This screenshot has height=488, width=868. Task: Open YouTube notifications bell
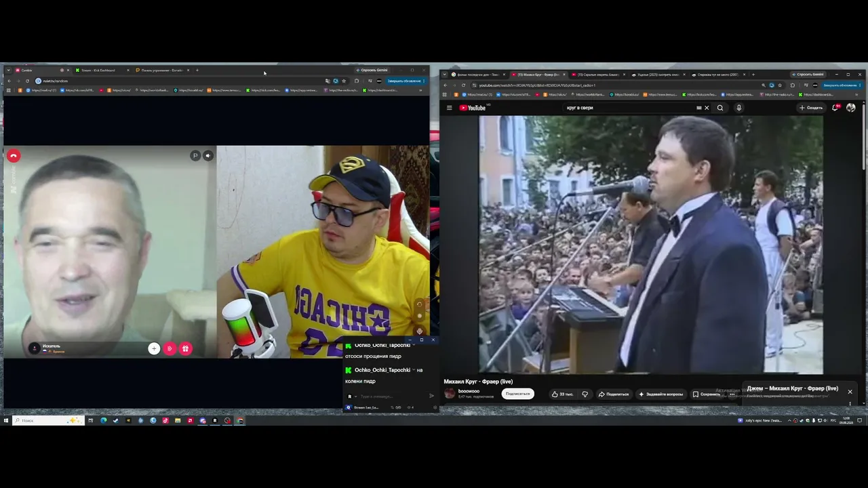pyautogui.click(x=835, y=108)
